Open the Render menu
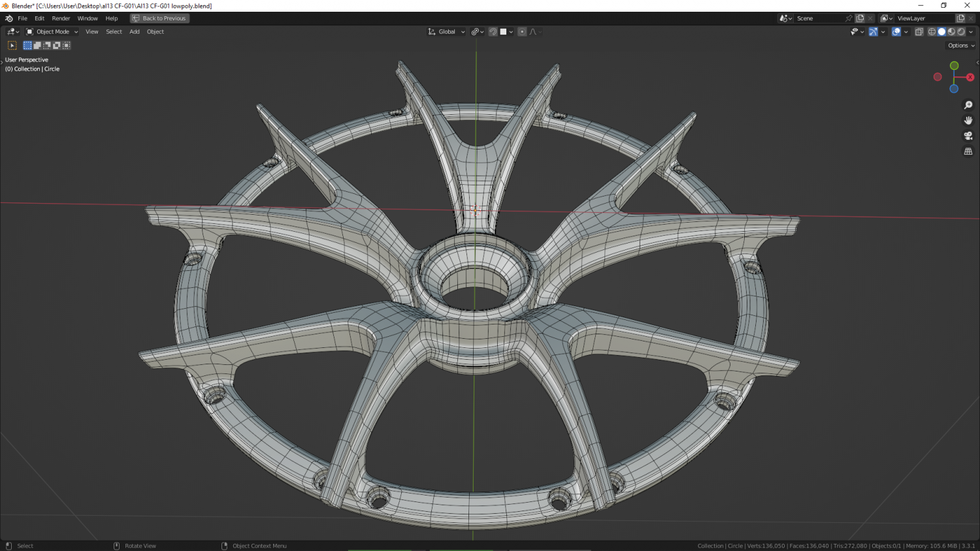The width and height of the screenshot is (980, 551). click(x=61, y=18)
